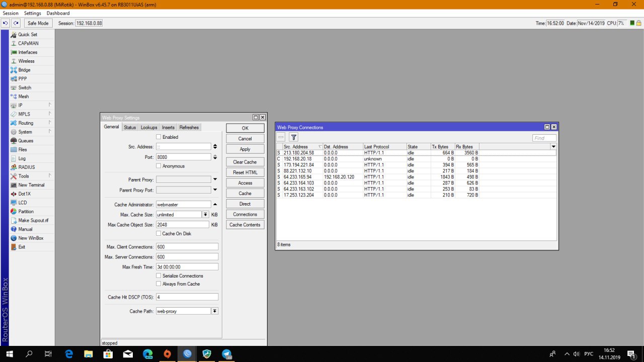Expand the MPLS submenu
Viewport: 644px width, 362px height.
click(x=50, y=114)
